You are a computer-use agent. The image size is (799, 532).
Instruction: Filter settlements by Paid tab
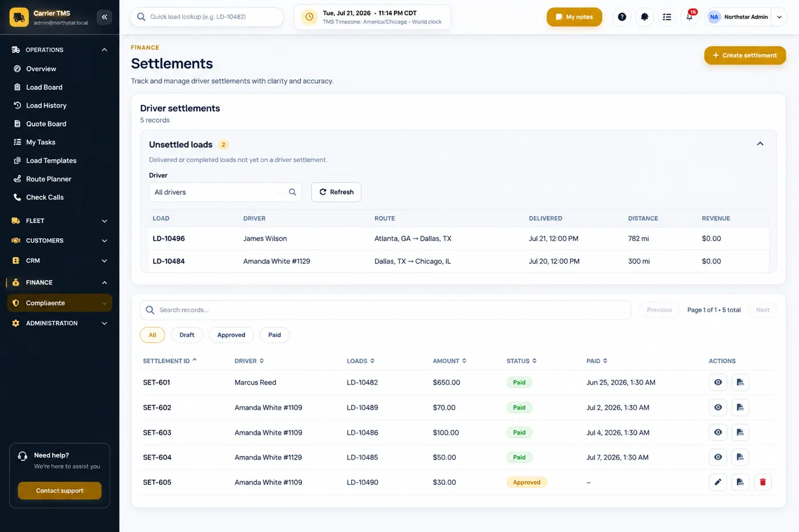pos(275,335)
